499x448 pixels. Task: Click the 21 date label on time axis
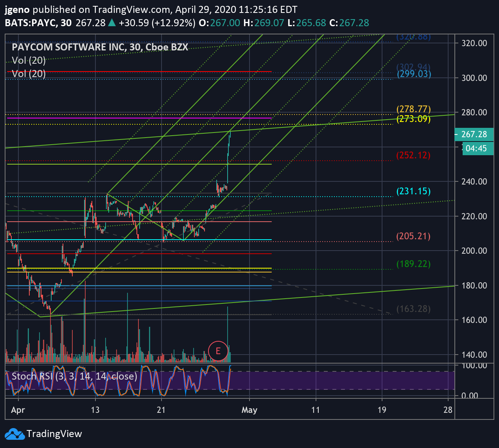pos(161,410)
